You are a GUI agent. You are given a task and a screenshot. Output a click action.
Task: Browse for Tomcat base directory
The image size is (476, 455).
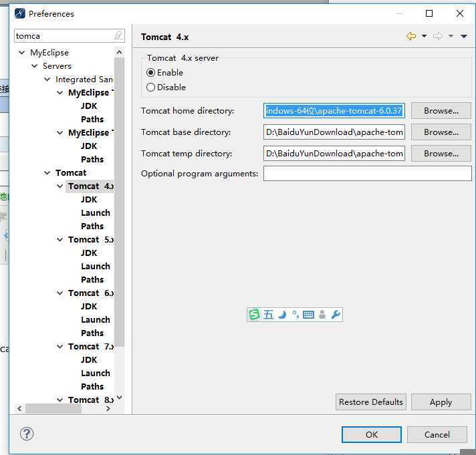(441, 132)
